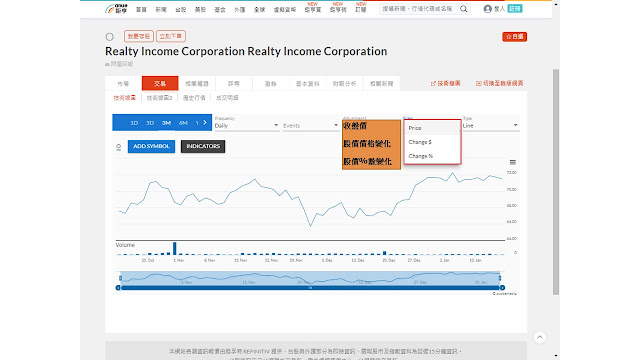Screen dimensions: 640x360
Task: Open 首頁 in top navigation
Action: (x=141, y=9)
